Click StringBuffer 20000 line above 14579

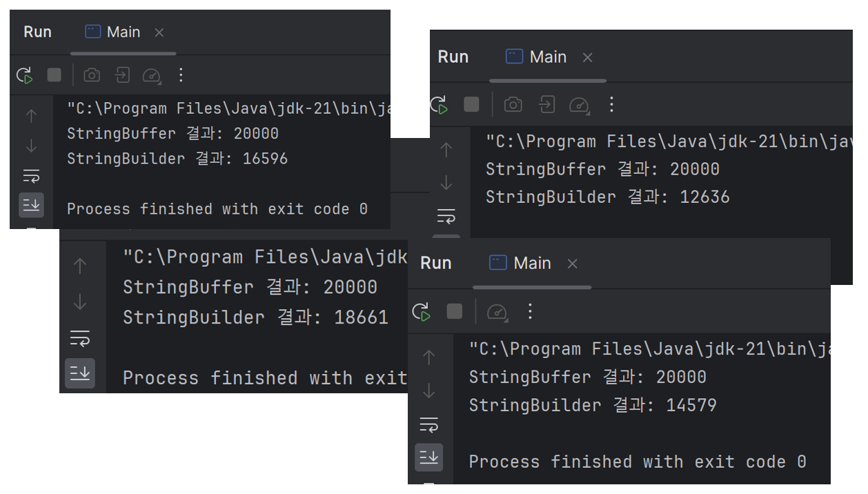[x=588, y=377]
